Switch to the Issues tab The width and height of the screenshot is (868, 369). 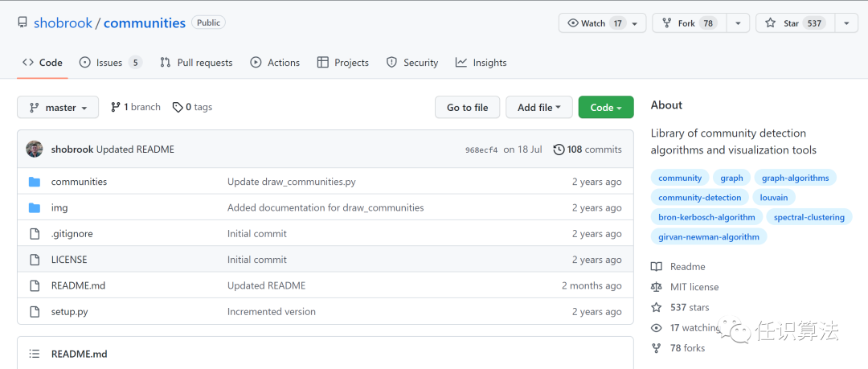(x=110, y=63)
